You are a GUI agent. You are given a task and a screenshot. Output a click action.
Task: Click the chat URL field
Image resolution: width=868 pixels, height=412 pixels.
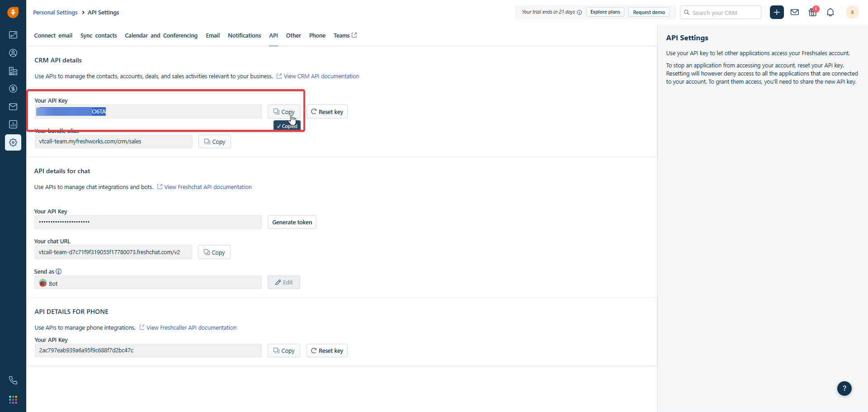(x=113, y=252)
